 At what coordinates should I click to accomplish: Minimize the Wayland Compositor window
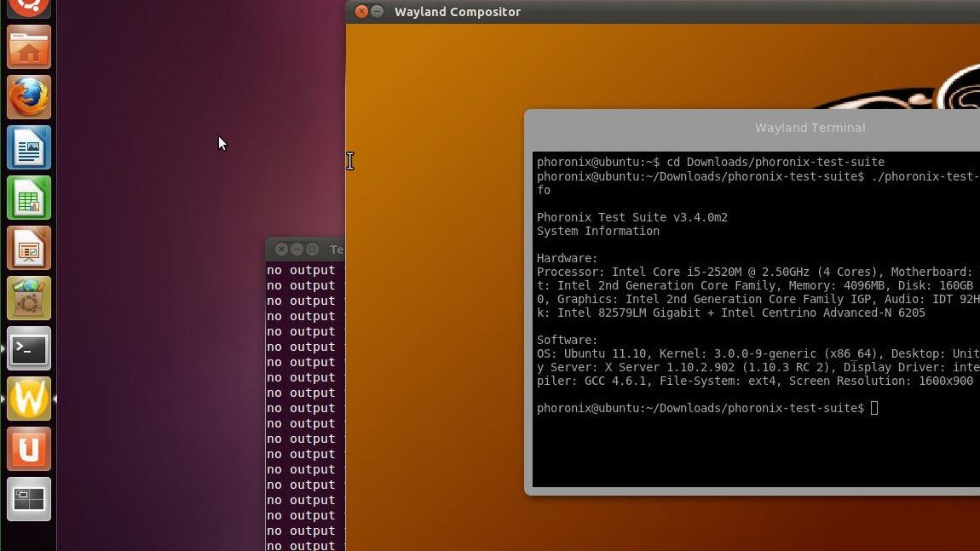pyautogui.click(x=377, y=11)
